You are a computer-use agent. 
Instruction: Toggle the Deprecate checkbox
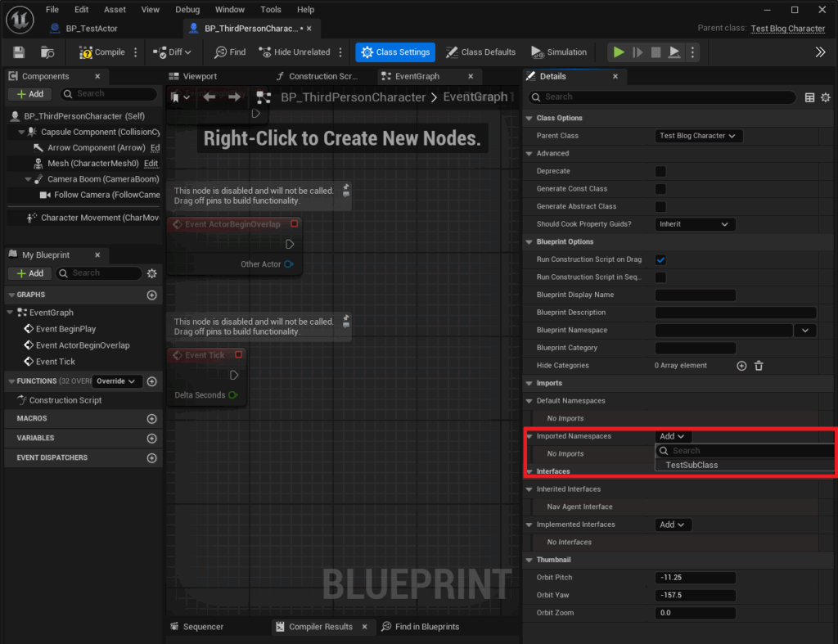pyautogui.click(x=660, y=171)
